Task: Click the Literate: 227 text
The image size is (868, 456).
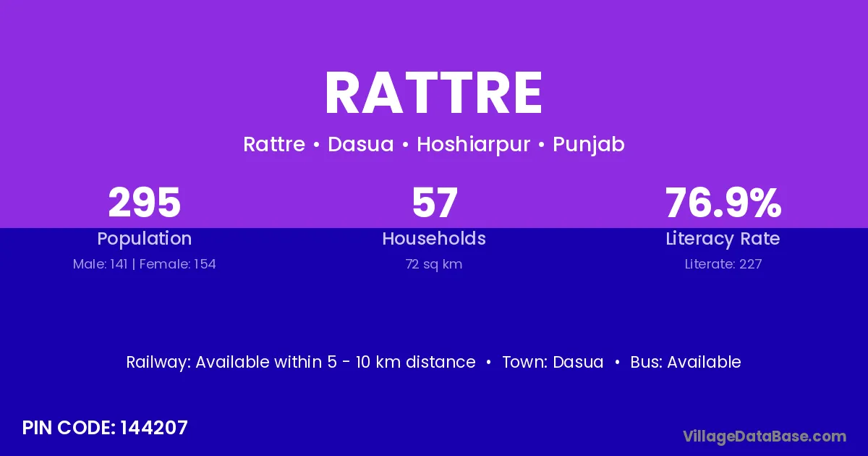Action: 723,264
